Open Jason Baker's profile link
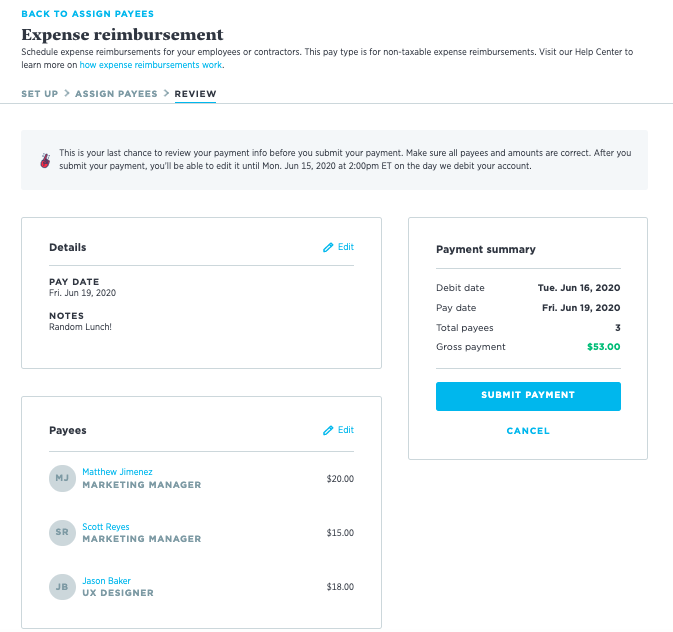 (106, 581)
